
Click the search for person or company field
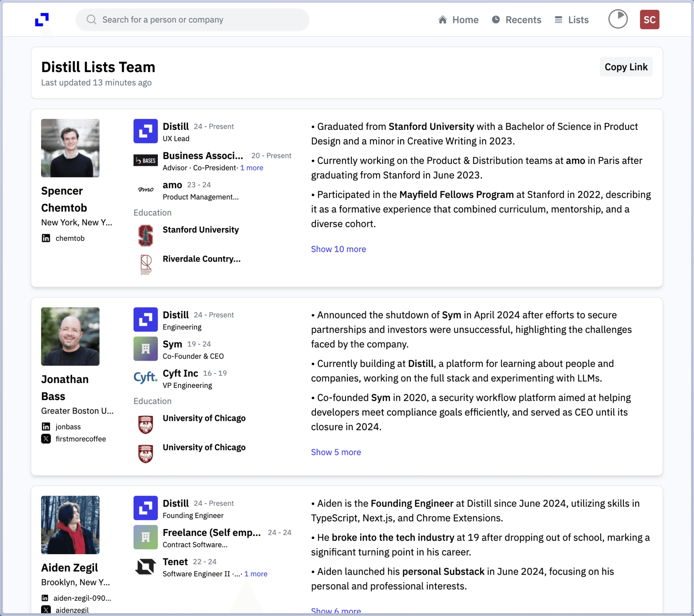(192, 20)
